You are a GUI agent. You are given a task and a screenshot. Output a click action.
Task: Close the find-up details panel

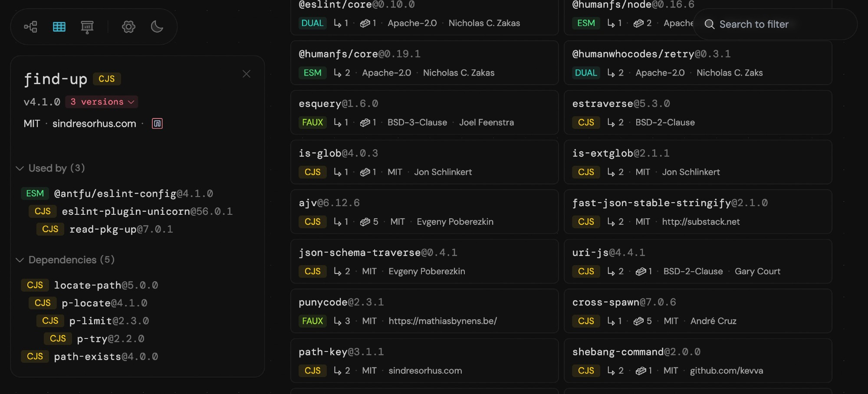(247, 74)
